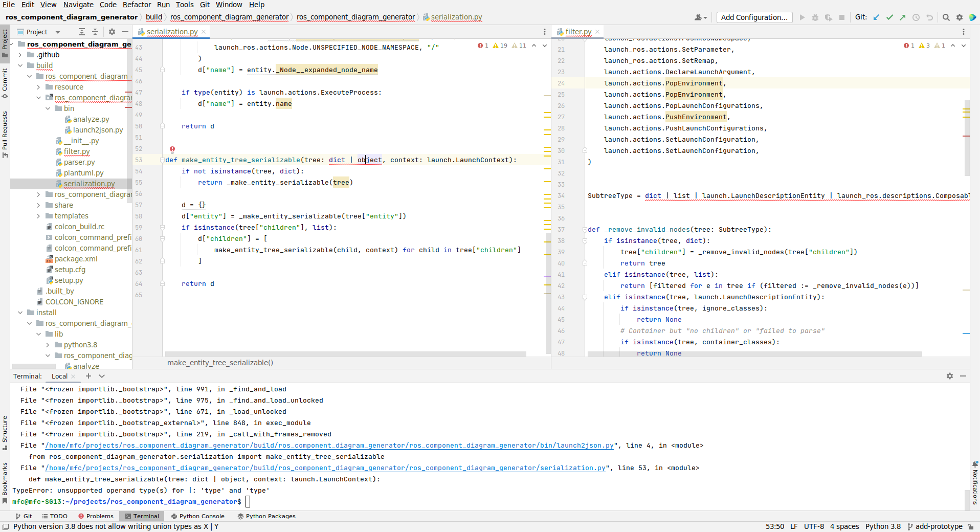Click the Add Configuration button
This screenshot has height=532, width=980.
753,17
